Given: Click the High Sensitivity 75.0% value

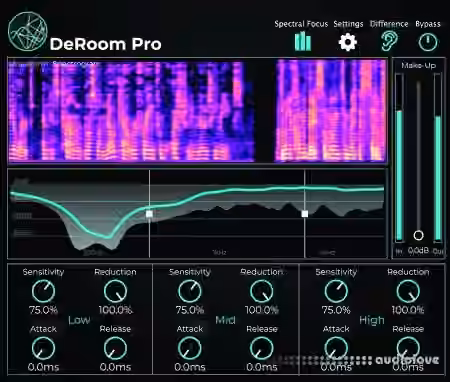Looking at the screenshot, I should [x=336, y=310].
